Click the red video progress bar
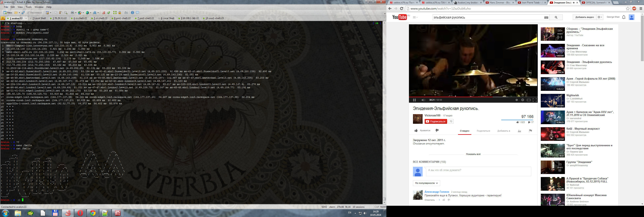The width and height of the screenshot is (644, 217). (x=450, y=97)
